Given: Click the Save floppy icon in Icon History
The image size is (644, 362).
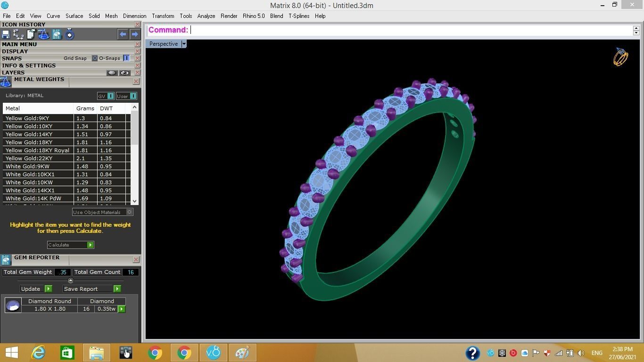Looking at the screenshot, I should click(x=6, y=34).
